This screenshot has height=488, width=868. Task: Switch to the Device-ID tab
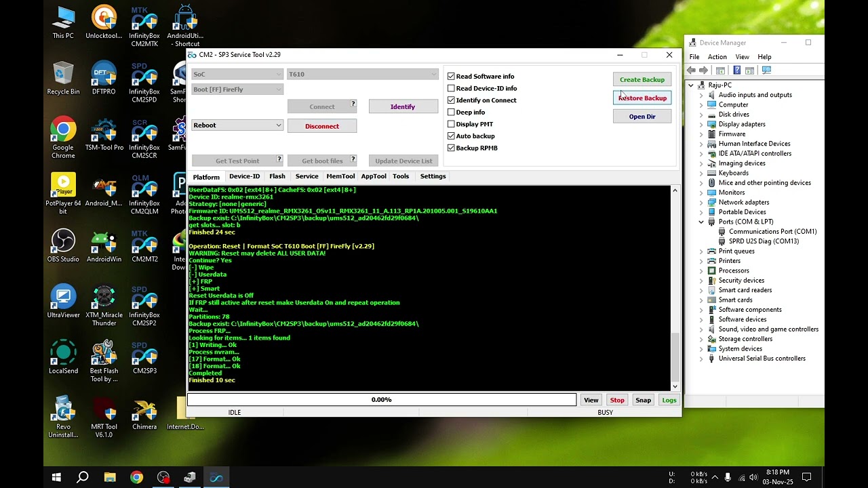click(244, 176)
